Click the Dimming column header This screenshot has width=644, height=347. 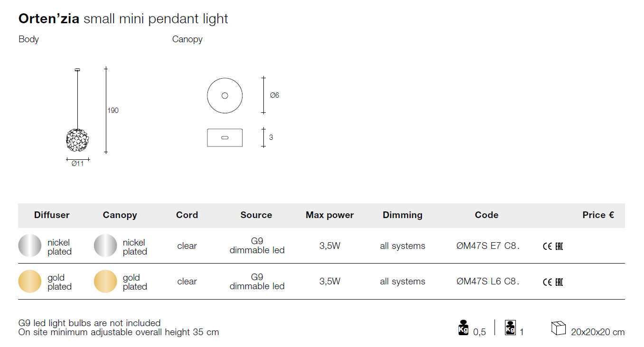402,215
